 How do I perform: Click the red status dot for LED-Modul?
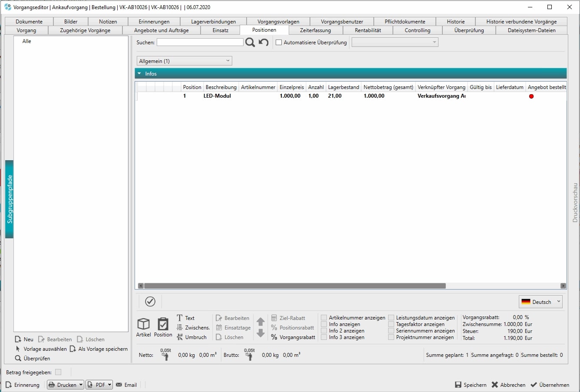tap(531, 96)
